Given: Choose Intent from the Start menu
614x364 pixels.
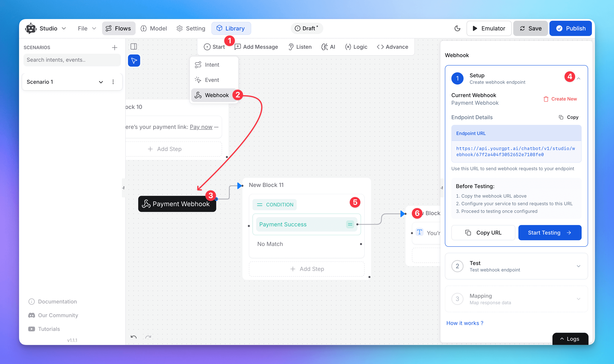Looking at the screenshot, I should (214, 65).
